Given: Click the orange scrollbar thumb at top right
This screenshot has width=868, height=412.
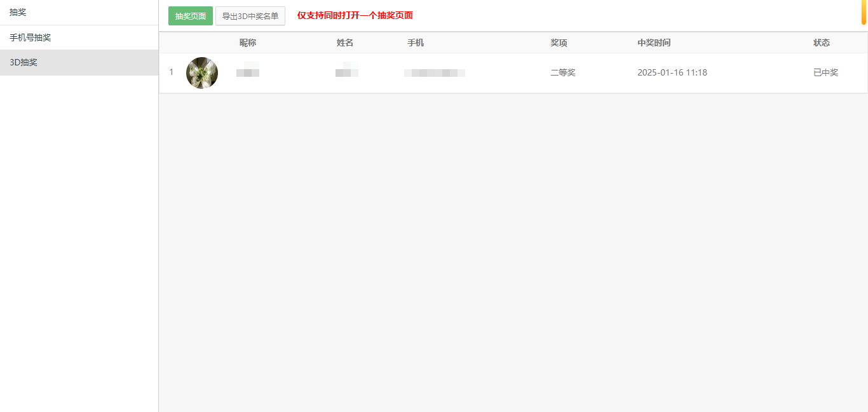Looking at the screenshot, I should (864, 12).
